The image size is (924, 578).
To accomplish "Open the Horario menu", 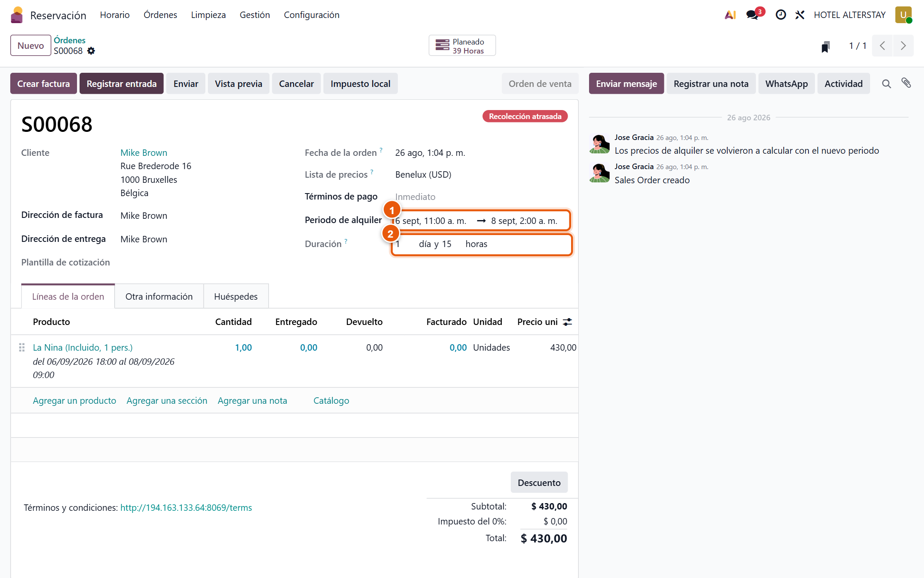I will 115,15.
